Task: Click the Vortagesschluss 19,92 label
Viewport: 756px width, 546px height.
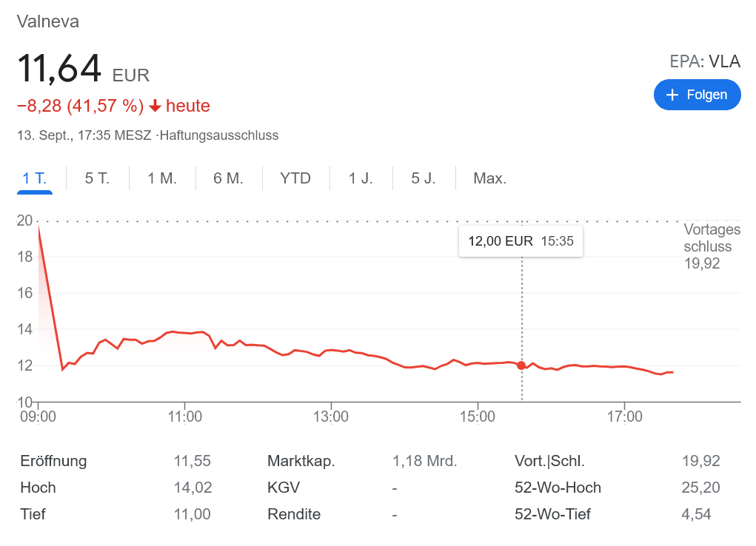Action: point(711,246)
